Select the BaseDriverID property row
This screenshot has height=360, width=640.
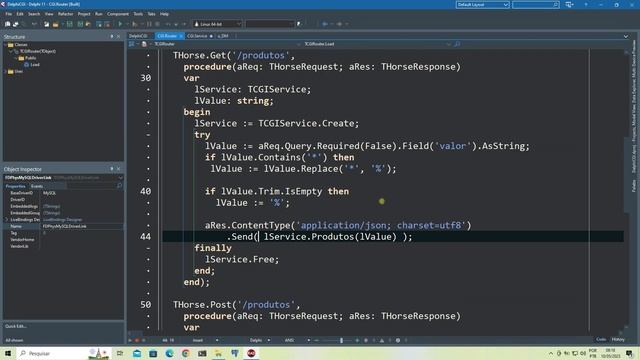[x=64, y=193]
